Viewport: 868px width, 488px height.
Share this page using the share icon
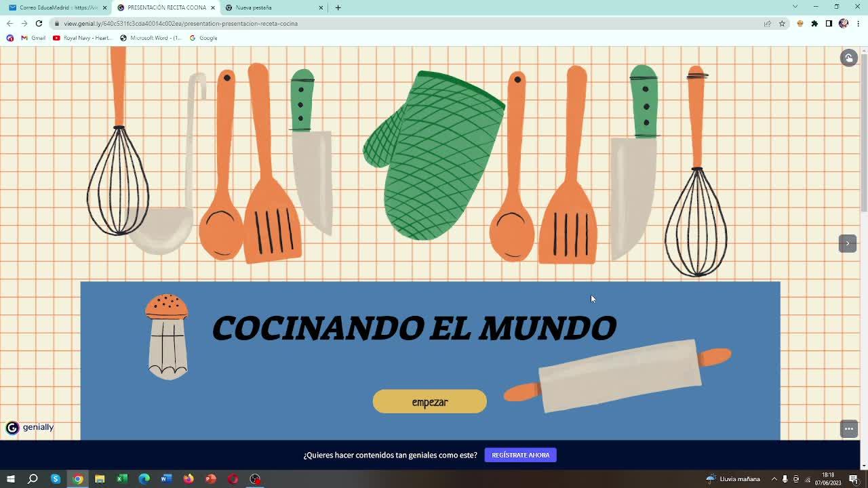pyautogui.click(x=768, y=23)
